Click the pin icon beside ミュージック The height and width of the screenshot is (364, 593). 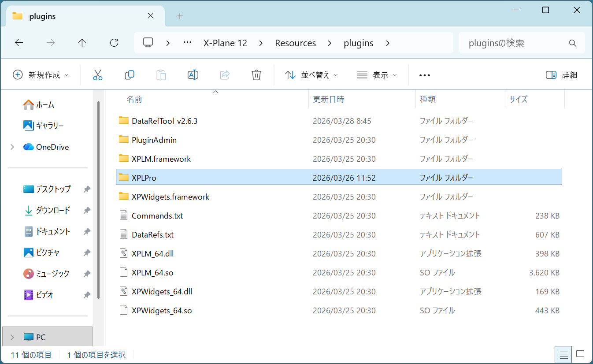87,274
